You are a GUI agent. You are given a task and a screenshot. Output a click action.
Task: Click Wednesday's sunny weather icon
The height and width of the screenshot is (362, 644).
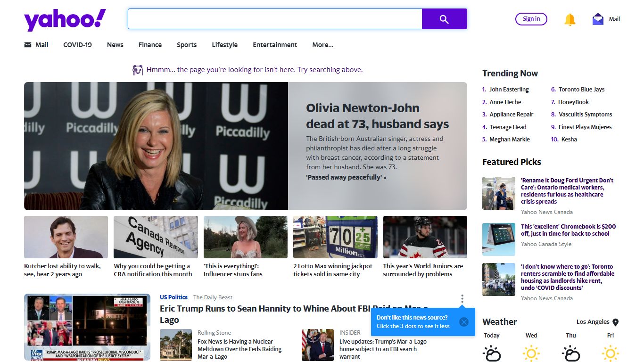531,353
